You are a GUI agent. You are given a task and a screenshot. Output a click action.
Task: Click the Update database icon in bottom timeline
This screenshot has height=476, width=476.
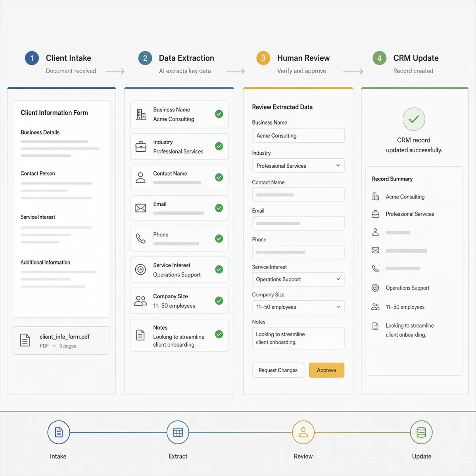coord(421,432)
